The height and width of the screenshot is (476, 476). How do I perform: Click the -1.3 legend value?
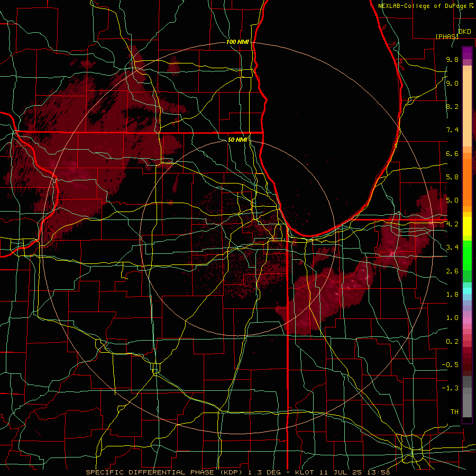tap(450, 388)
